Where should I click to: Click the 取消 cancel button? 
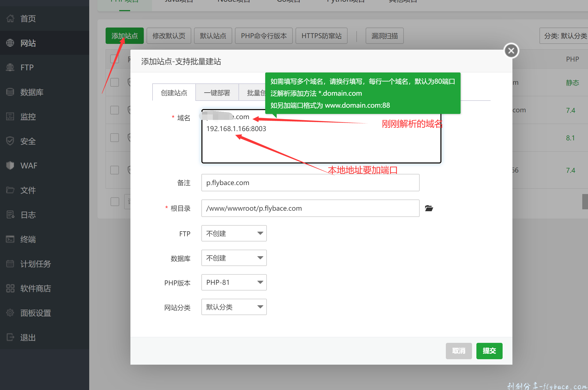point(459,351)
